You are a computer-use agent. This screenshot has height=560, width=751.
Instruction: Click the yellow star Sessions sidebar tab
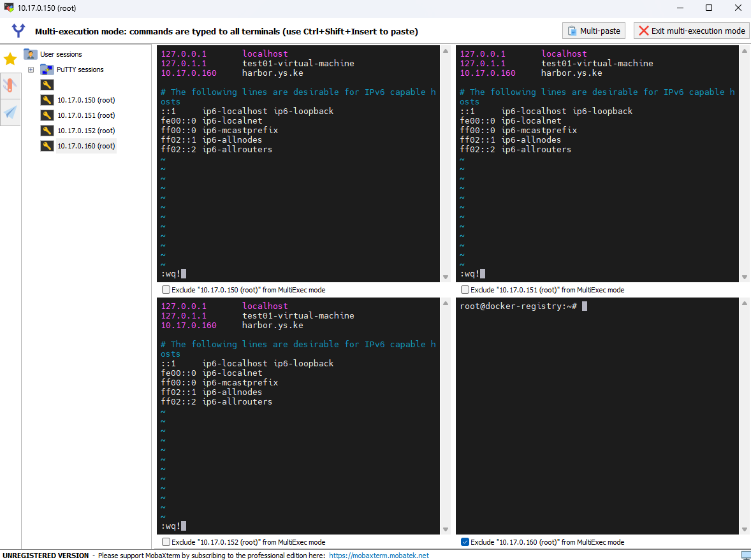tap(10, 59)
